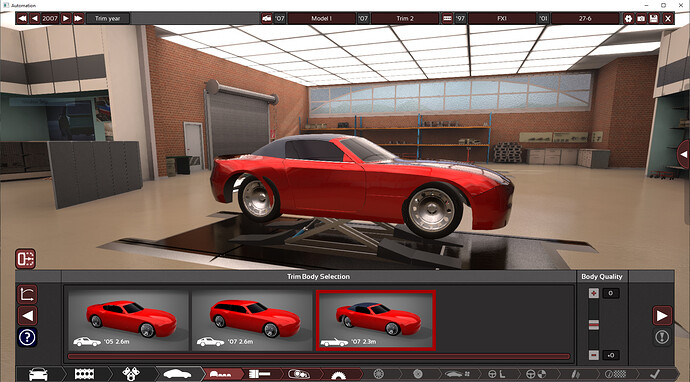
Task: Fast-forward trim year by many years
Action: pyautogui.click(x=78, y=18)
